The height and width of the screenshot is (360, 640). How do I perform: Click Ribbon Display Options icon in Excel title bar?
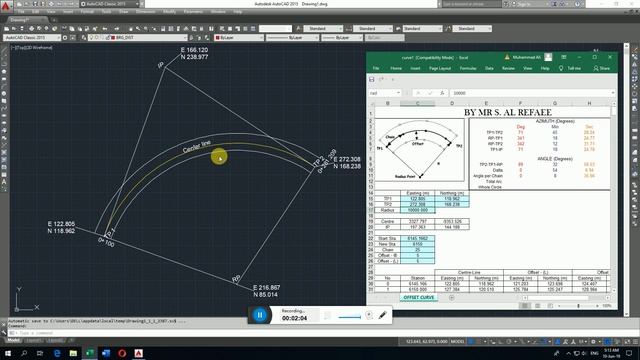click(564, 57)
